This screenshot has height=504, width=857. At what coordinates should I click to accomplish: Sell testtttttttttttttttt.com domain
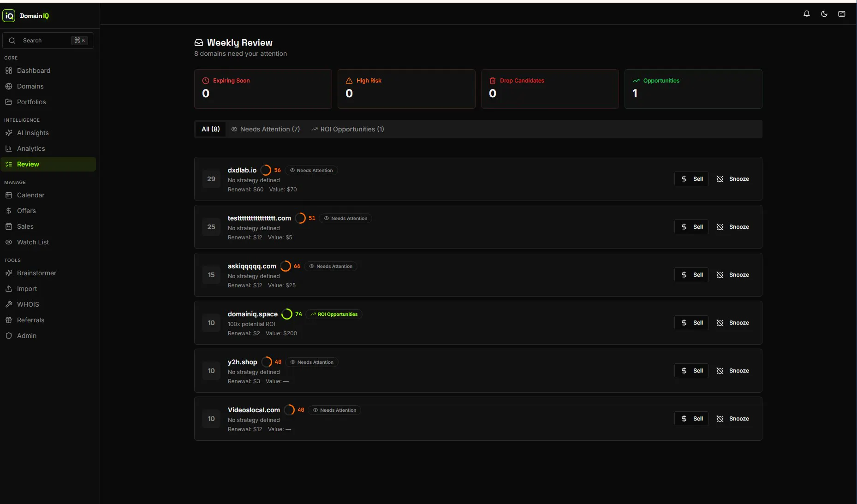tap(691, 227)
